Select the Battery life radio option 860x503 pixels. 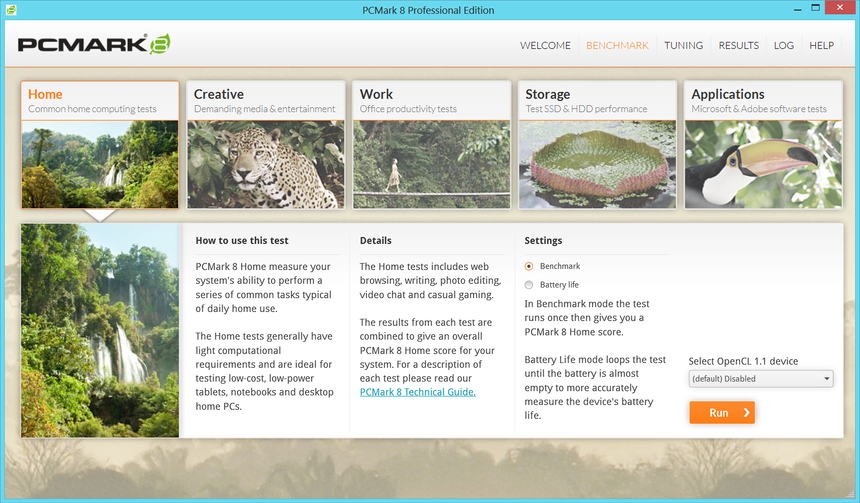tap(529, 285)
